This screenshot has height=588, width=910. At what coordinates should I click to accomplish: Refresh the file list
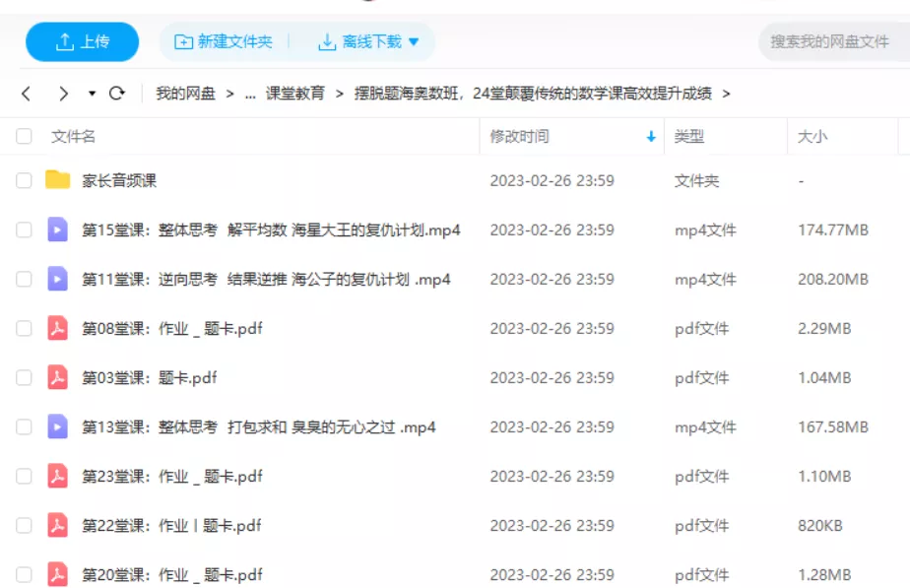click(x=117, y=94)
